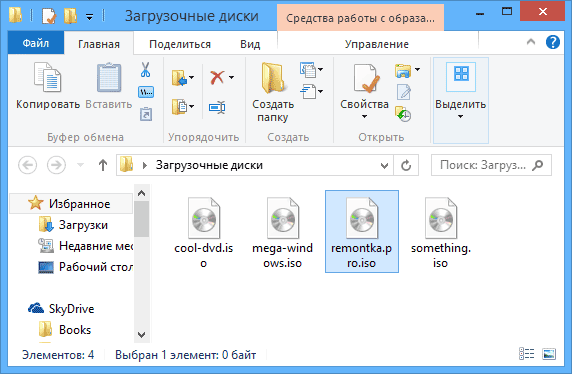Viewport: 572px width, 374px height.
Task: Click the address bar breadcrumb arrow before Загрузочные диски
Action: point(145,166)
